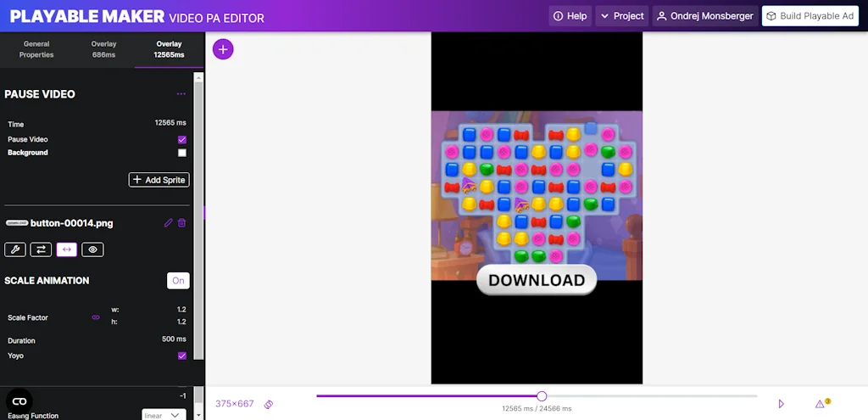Click the Help button
868x420 pixels.
[x=570, y=16]
